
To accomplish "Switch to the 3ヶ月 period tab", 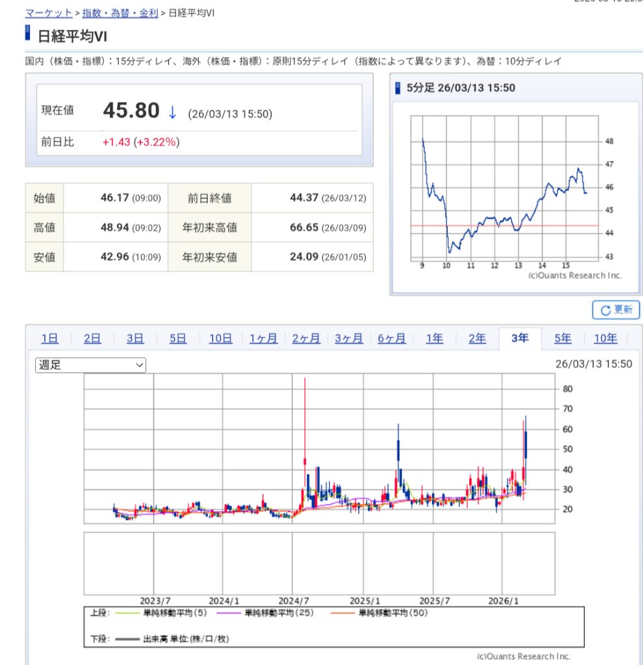I will pyautogui.click(x=349, y=338).
